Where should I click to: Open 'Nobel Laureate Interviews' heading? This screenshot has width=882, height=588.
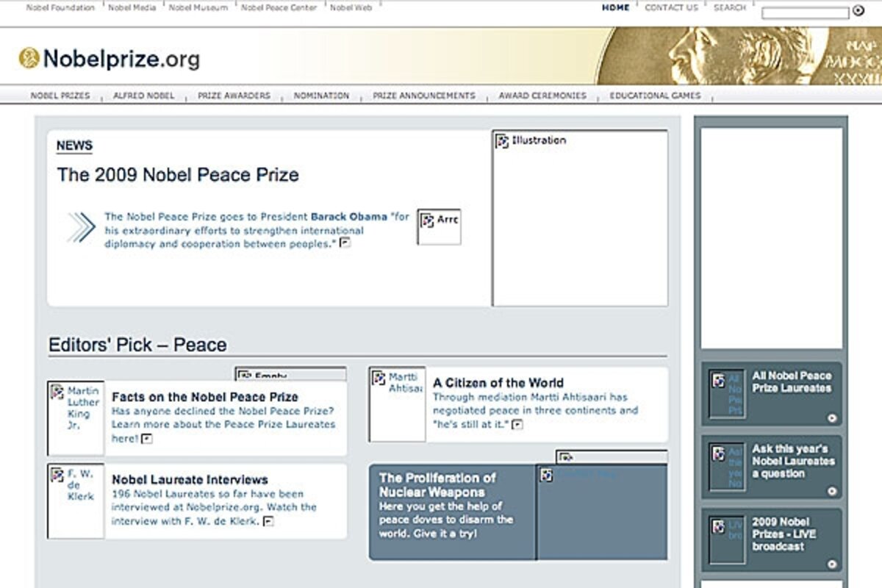pyautogui.click(x=190, y=479)
